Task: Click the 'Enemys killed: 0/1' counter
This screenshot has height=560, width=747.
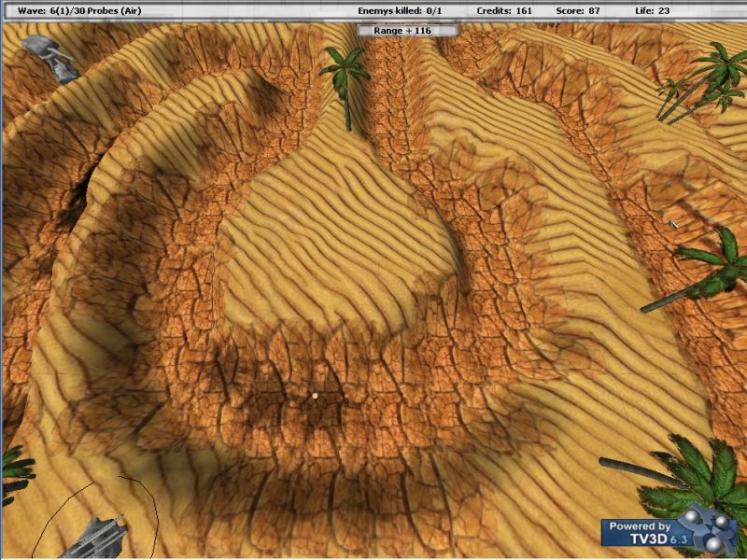Action: click(x=400, y=10)
